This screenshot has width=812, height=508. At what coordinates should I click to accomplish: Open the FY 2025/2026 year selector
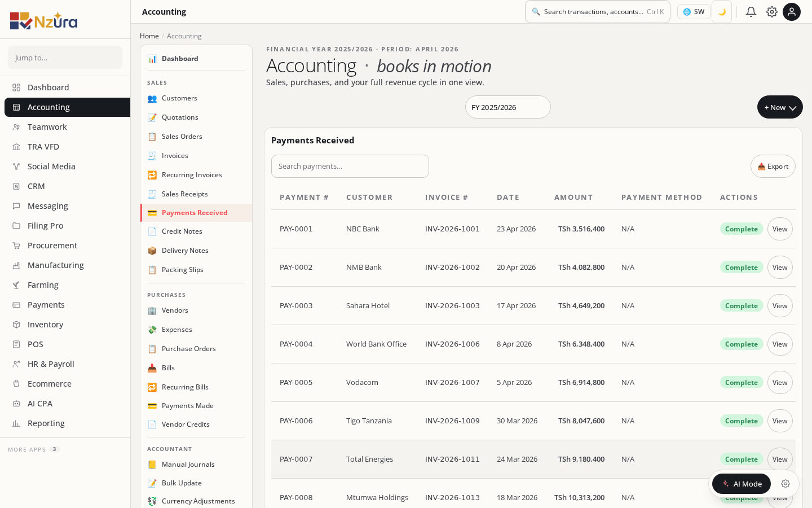[x=508, y=107]
